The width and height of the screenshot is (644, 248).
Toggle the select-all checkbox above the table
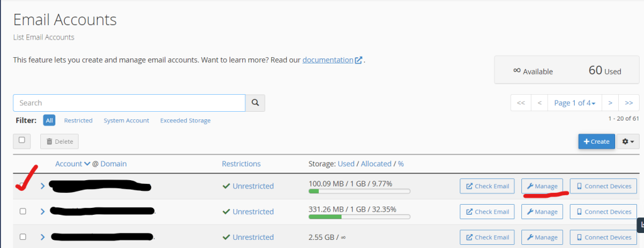22,141
